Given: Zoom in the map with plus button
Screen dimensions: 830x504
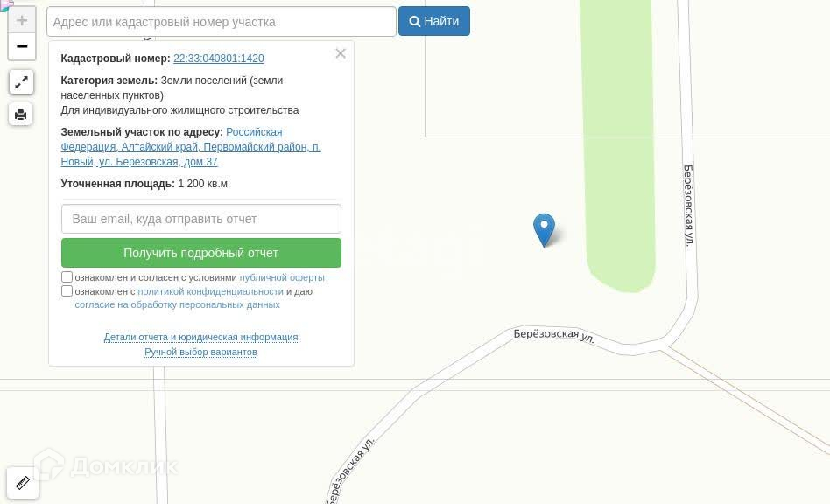Looking at the screenshot, I should click(22, 21).
